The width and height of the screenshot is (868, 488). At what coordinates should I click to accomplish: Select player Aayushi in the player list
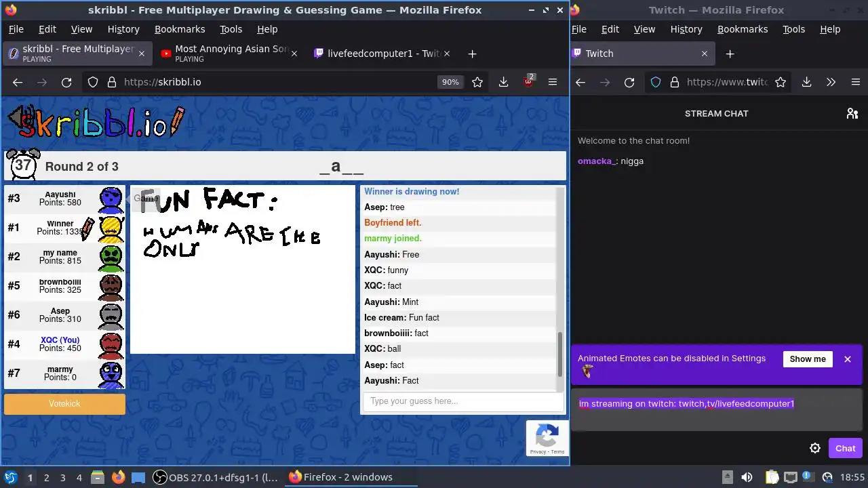point(64,199)
